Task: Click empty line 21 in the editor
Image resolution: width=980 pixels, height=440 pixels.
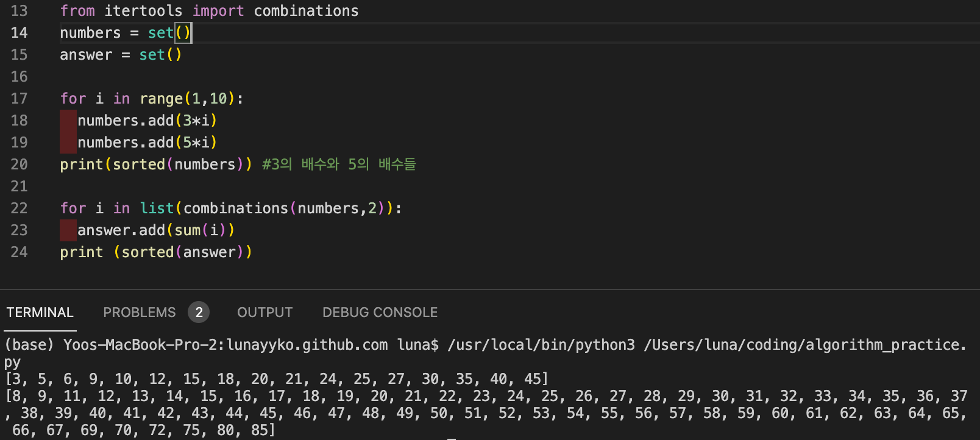Action: point(518,186)
